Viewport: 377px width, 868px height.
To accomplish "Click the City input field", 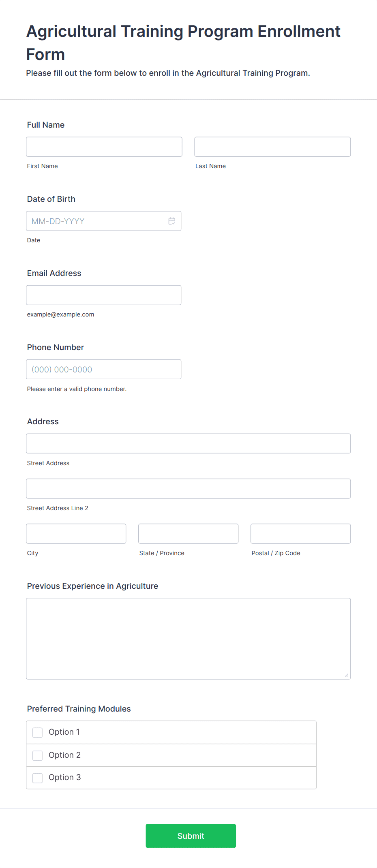I will click(76, 533).
